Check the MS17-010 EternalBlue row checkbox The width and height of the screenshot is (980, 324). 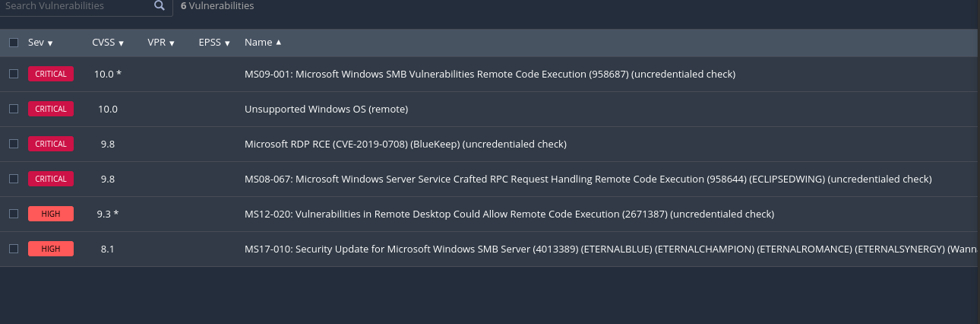coord(14,249)
